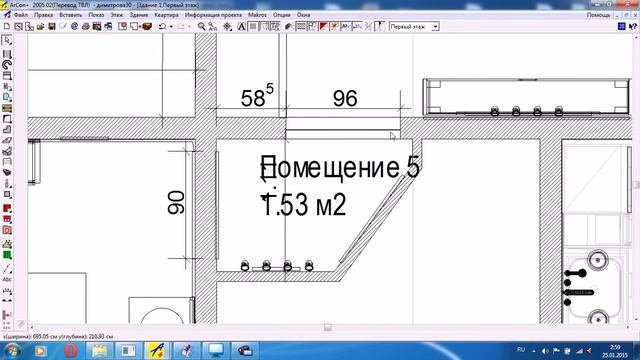Select the dimensioning tool below Abc

point(7,291)
